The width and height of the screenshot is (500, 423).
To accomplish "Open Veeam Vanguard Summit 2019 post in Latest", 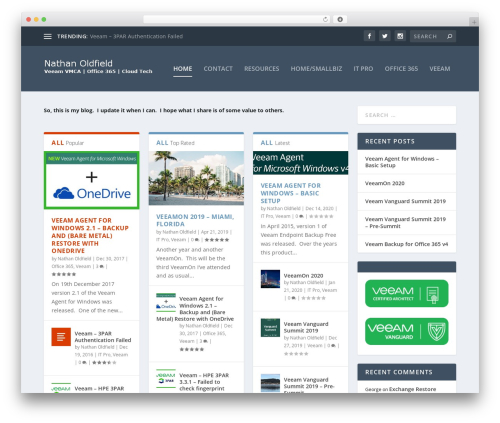I will tap(306, 327).
